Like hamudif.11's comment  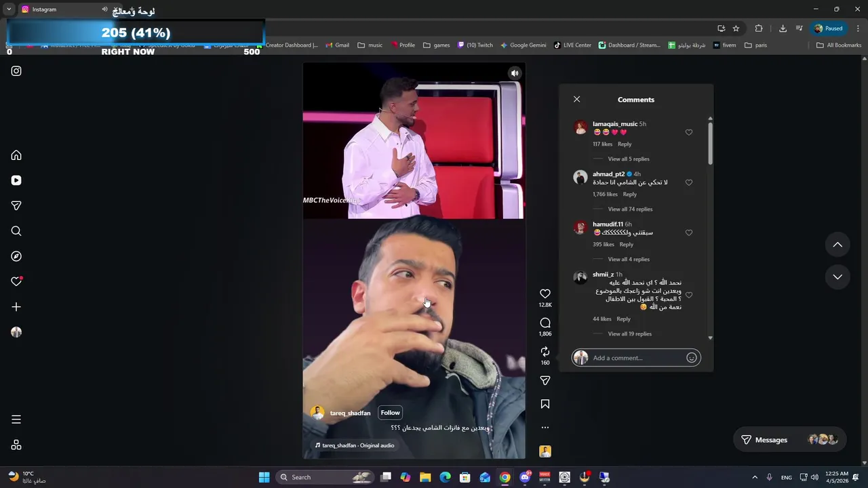click(x=689, y=232)
